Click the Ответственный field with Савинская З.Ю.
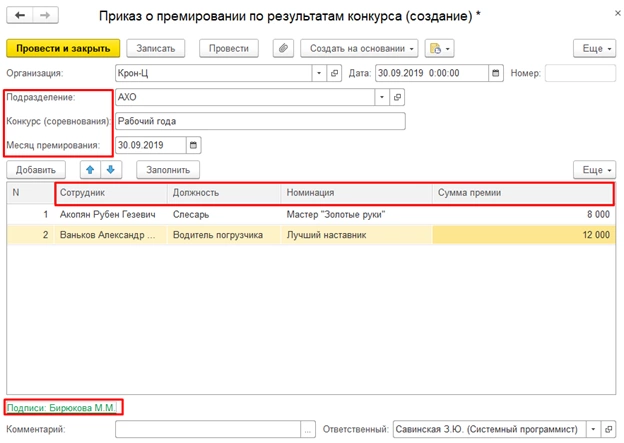 [489, 429]
